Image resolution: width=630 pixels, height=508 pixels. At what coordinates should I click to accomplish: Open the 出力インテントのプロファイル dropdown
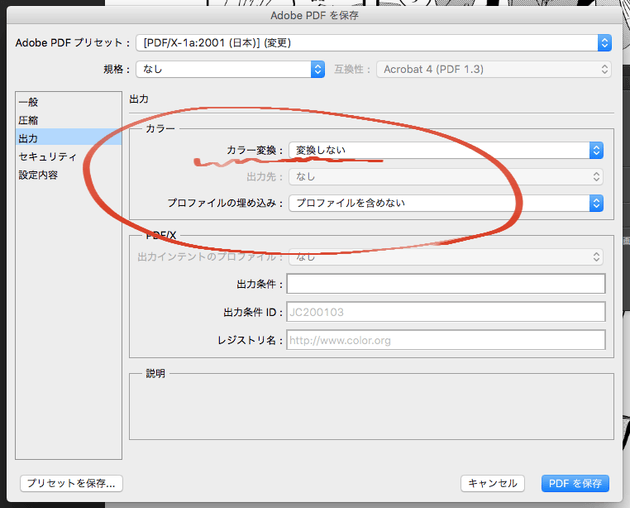pos(446,256)
